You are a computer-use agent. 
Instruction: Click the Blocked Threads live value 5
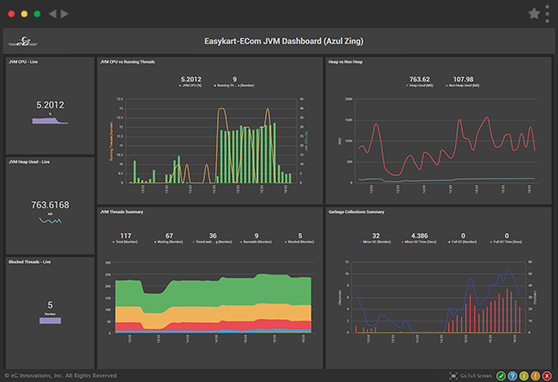[x=50, y=305]
